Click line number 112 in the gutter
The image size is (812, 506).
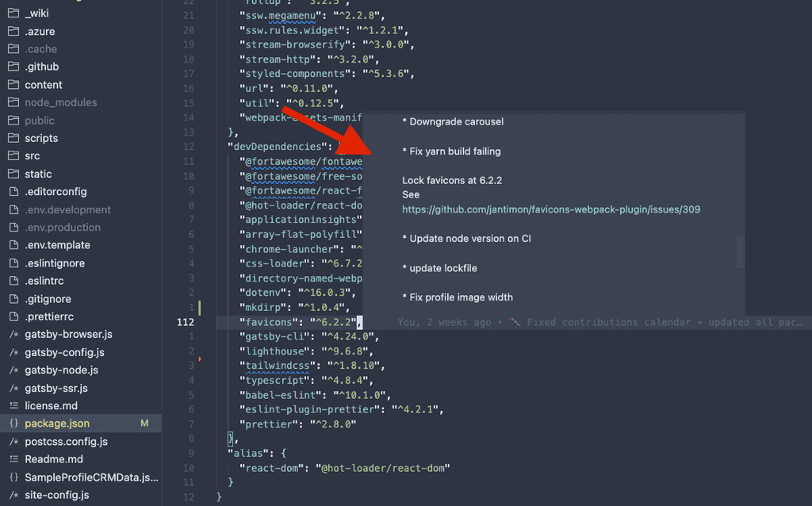tap(185, 322)
